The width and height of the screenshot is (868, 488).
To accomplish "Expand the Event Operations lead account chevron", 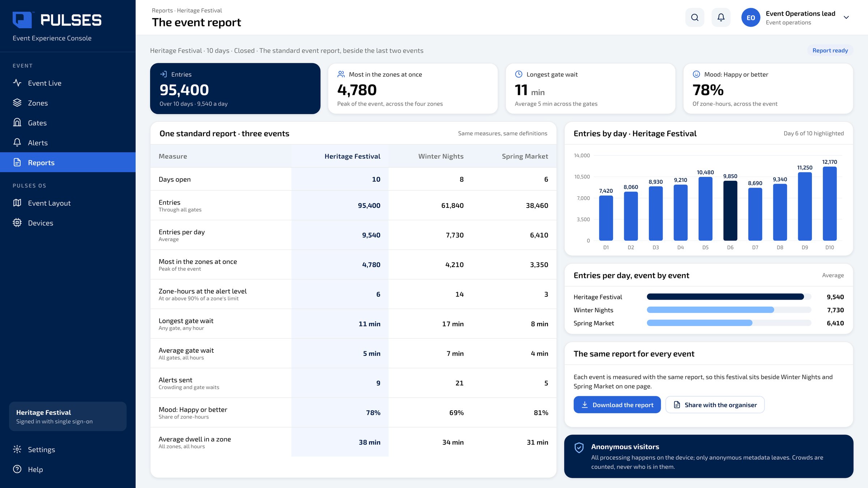I will click(x=846, y=17).
